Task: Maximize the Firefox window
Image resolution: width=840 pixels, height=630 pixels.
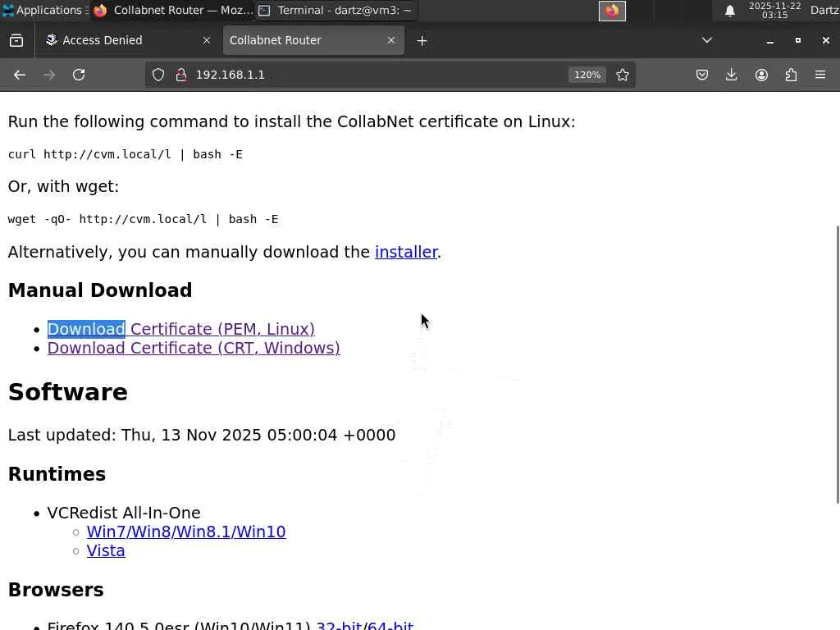Action: pyautogui.click(x=797, y=40)
